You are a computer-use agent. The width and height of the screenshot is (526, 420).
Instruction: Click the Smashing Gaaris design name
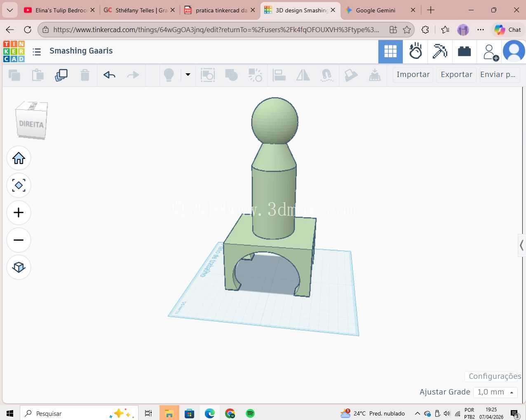[81, 51]
